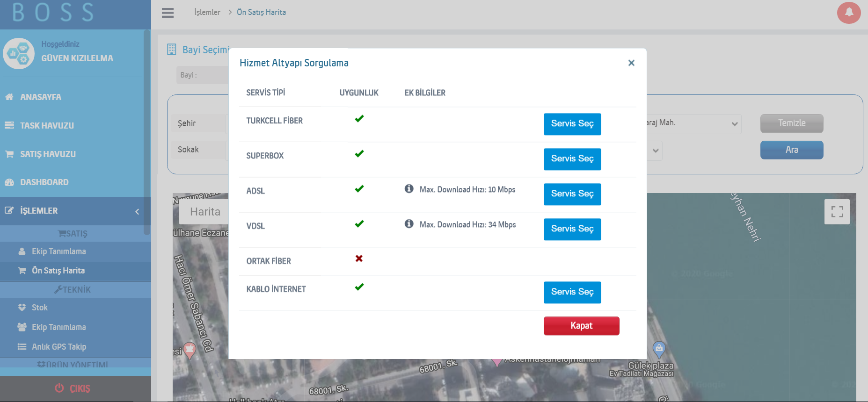Collapse the İşlemler menu chevron

point(137,211)
